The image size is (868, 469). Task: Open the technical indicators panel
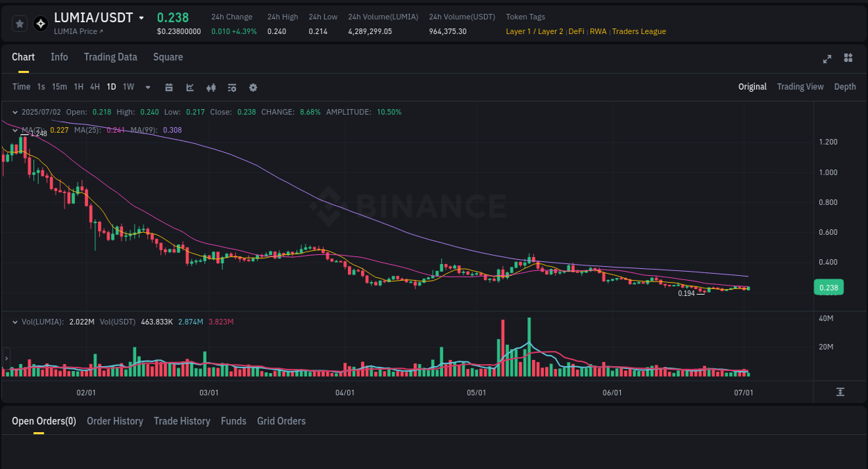tap(190, 88)
